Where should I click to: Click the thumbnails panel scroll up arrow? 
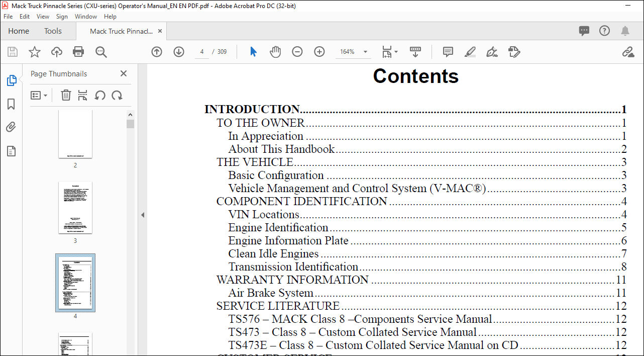[x=131, y=115]
